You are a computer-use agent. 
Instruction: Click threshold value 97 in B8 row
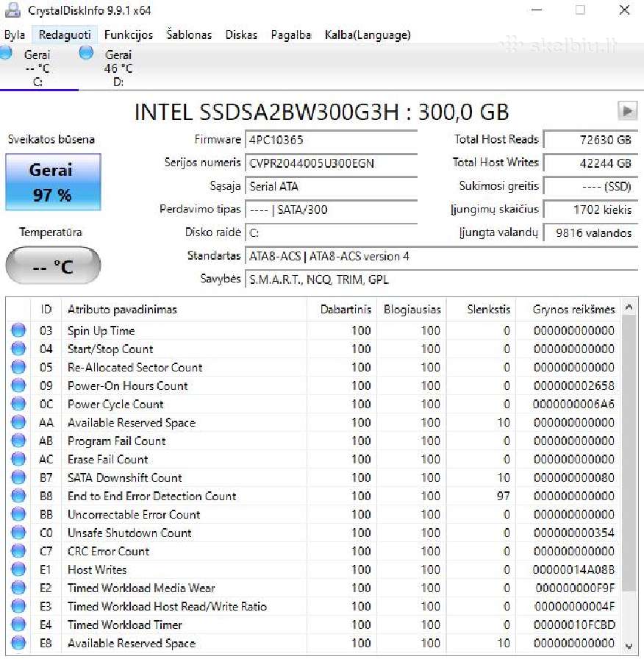pyautogui.click(x=503, y=496)
